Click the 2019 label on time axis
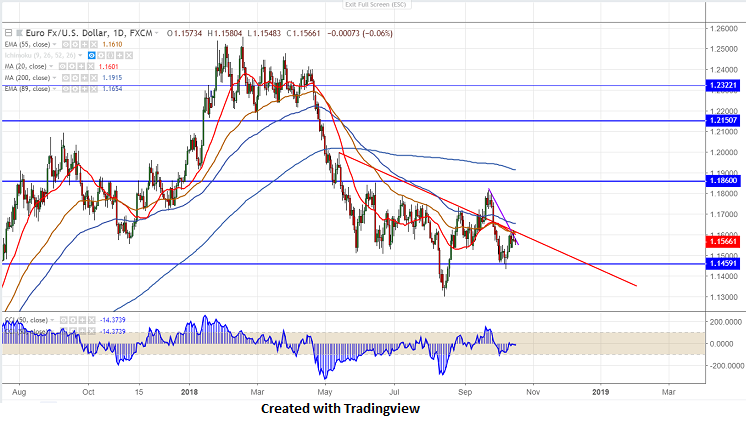This screenshot has height=428, width=746. pyautogui.click(x=600, y=392)
